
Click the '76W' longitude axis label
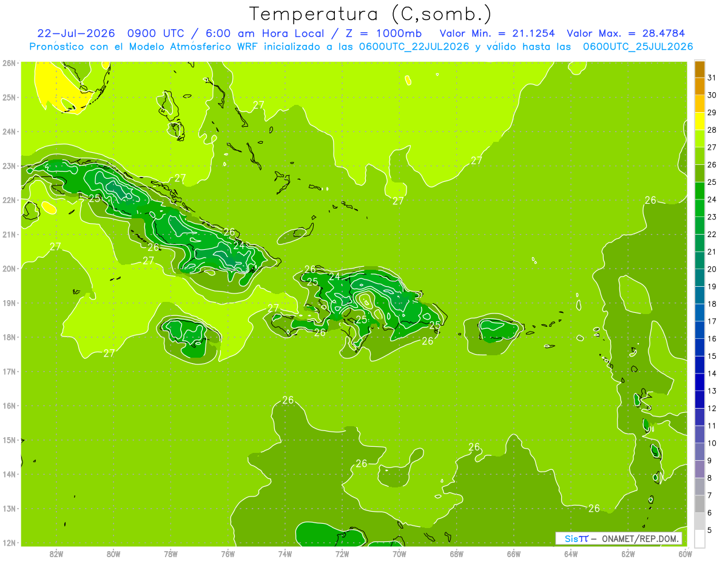(x=228, y=554)
